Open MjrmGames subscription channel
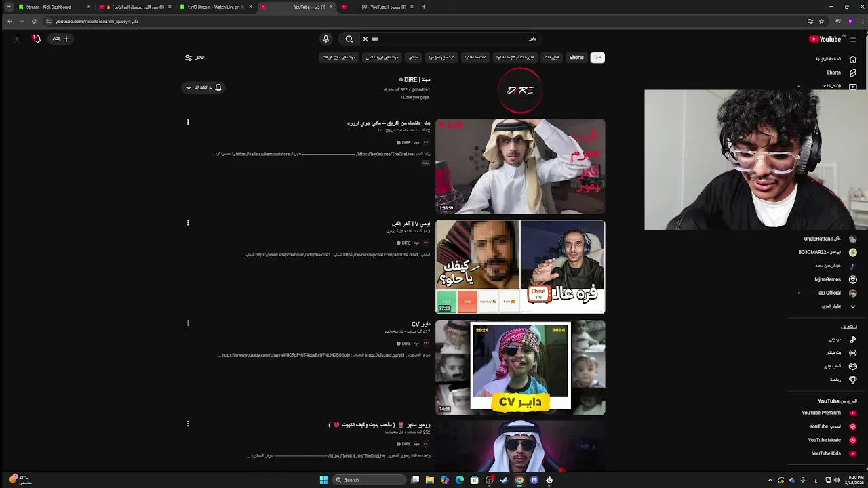This screenshot has width=868, height=488. 835,279
